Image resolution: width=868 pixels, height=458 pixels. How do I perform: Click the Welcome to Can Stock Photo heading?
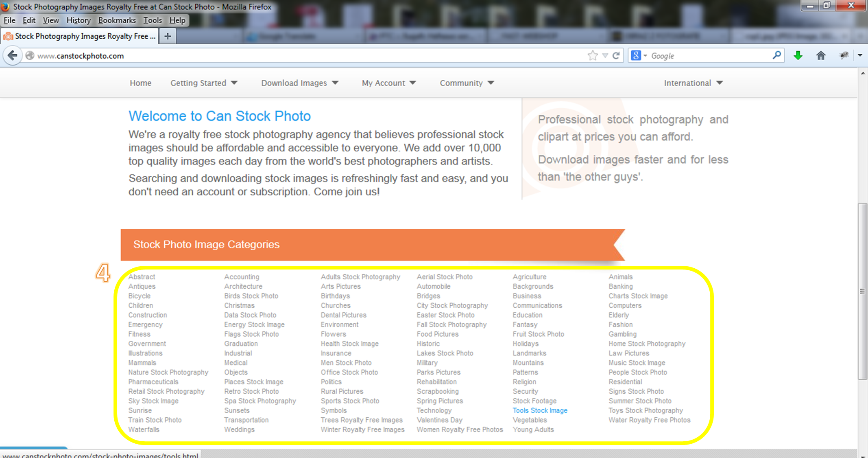[220, 116]
